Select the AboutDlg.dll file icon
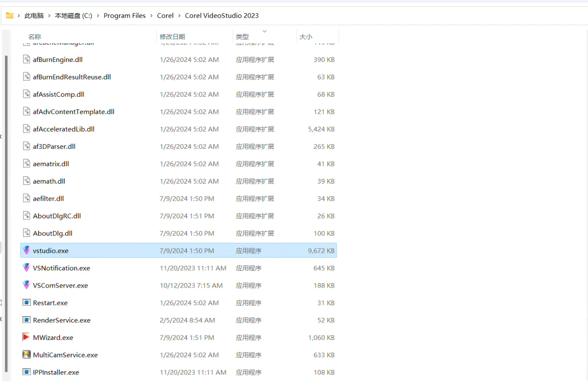Viewport: 588px width, 383px height. 27,233
